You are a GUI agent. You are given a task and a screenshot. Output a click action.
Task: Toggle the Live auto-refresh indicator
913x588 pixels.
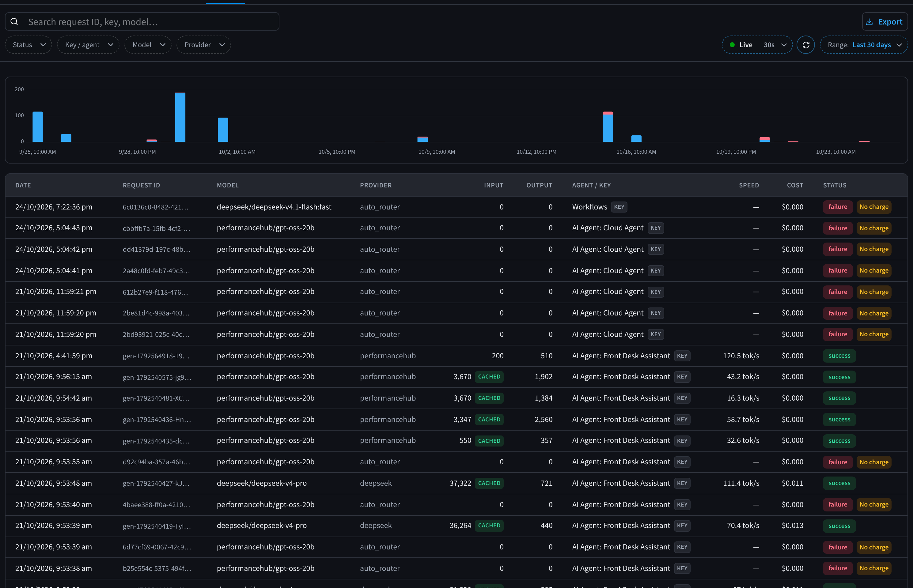click(x=741, y=45)
